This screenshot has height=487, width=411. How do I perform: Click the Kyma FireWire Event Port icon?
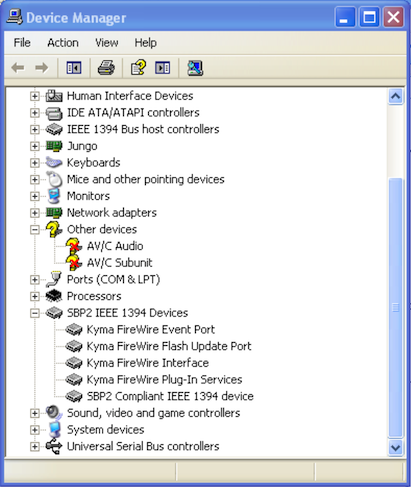click(74, 329)
